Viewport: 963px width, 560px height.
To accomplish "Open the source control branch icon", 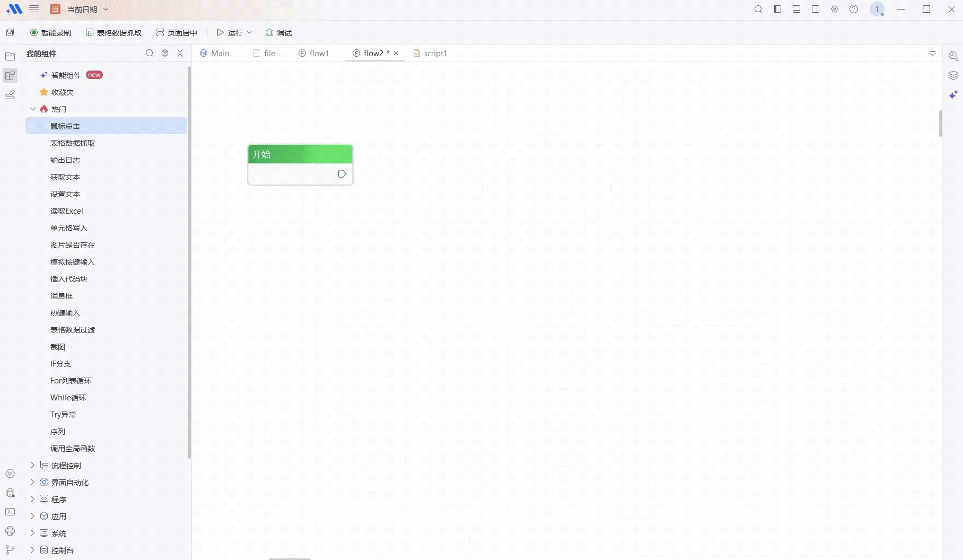I will click(x=10, y=550).
